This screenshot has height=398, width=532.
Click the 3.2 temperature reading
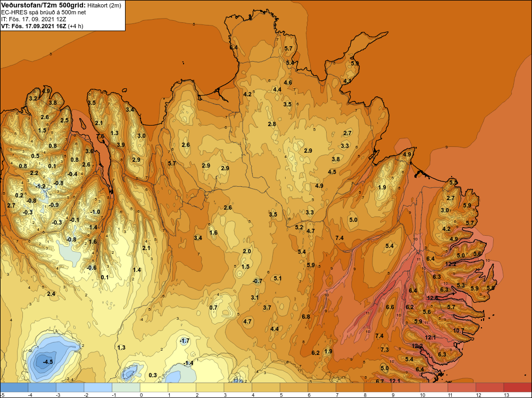click(x=33, y=98)
